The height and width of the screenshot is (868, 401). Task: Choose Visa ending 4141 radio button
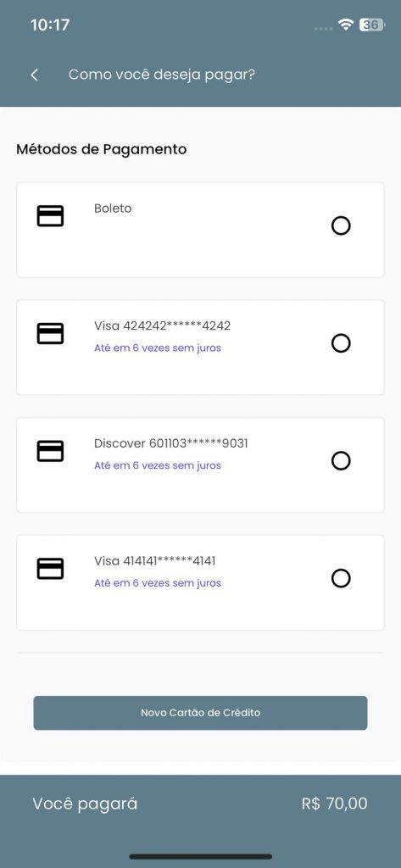tap(341, 578)
